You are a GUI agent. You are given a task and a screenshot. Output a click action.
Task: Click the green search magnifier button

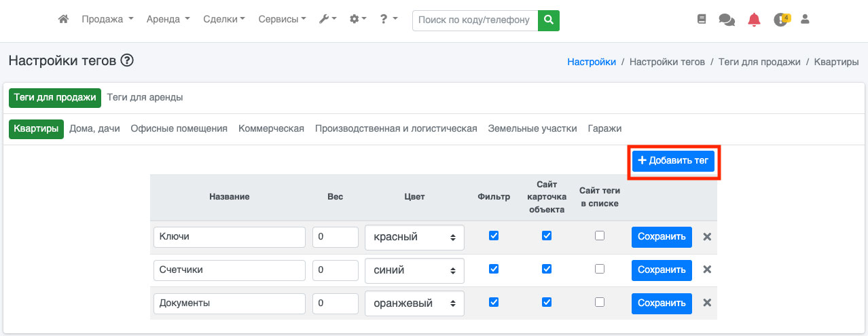tap(548, 20)
